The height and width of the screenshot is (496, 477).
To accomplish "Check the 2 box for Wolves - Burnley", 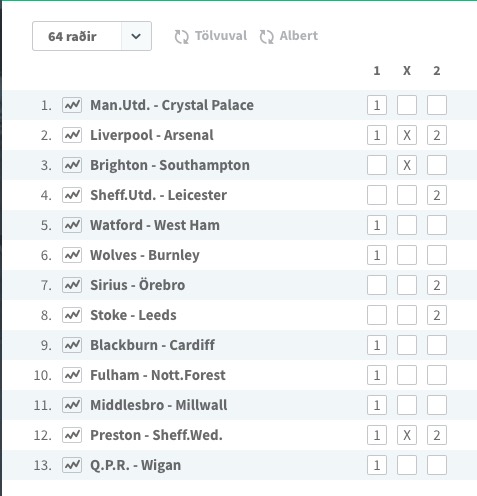I will click(437, 255).
